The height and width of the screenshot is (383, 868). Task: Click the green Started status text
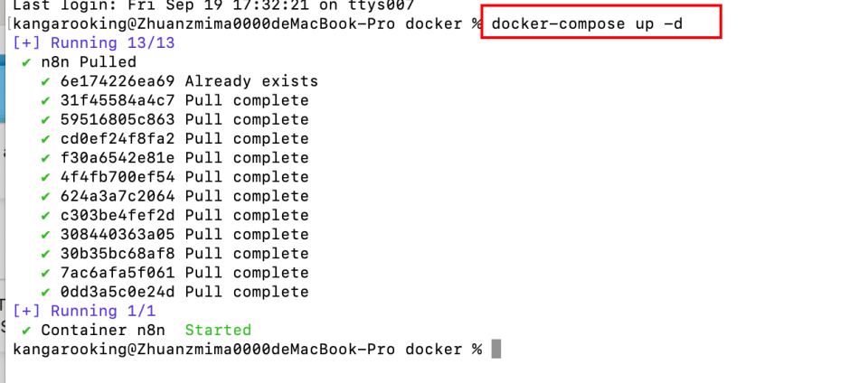point(217,331)
